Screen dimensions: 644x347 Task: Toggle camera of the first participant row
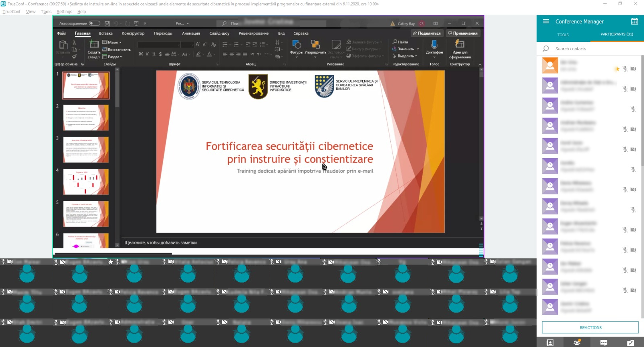pyautogui.click(x=633, y=69)
